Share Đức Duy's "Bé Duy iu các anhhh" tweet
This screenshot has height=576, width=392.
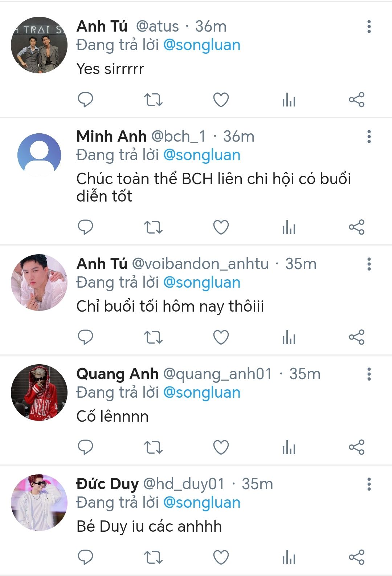[x=356, y=557]
